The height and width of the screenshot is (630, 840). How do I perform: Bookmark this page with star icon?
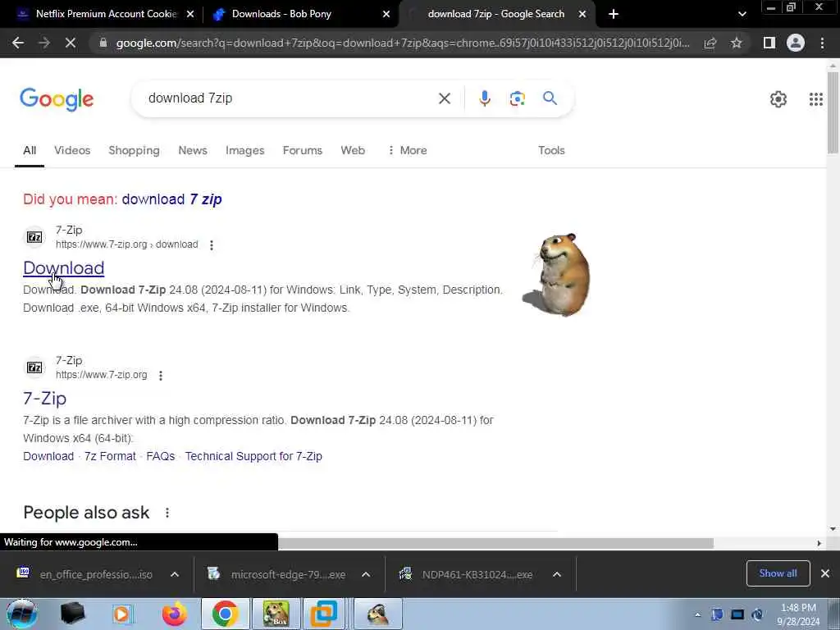coord(737,43)
